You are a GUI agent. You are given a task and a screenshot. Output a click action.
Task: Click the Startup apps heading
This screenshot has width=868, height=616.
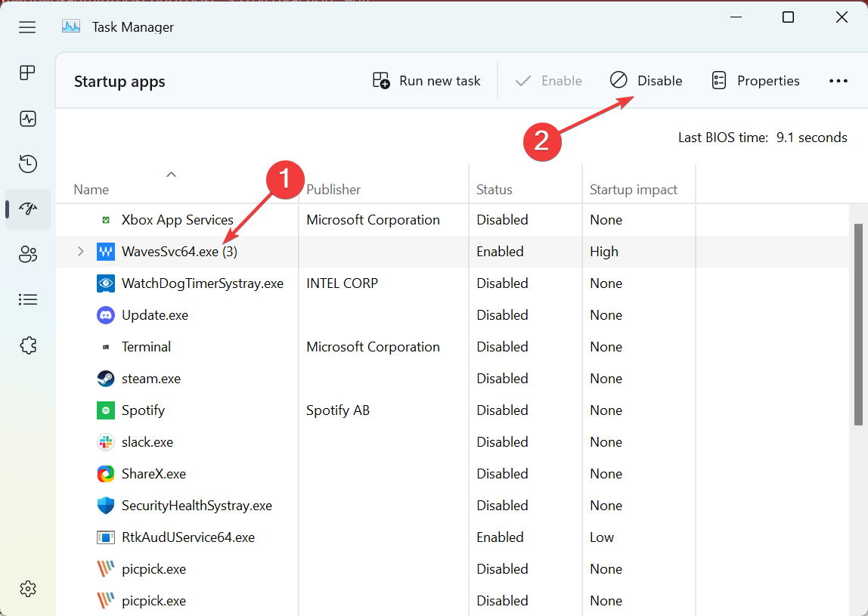(x=119, y=82)
